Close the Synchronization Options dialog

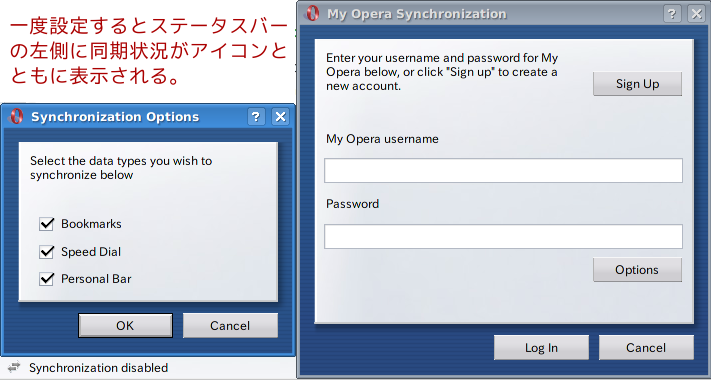pyautogui.click(x=280, y=117)
